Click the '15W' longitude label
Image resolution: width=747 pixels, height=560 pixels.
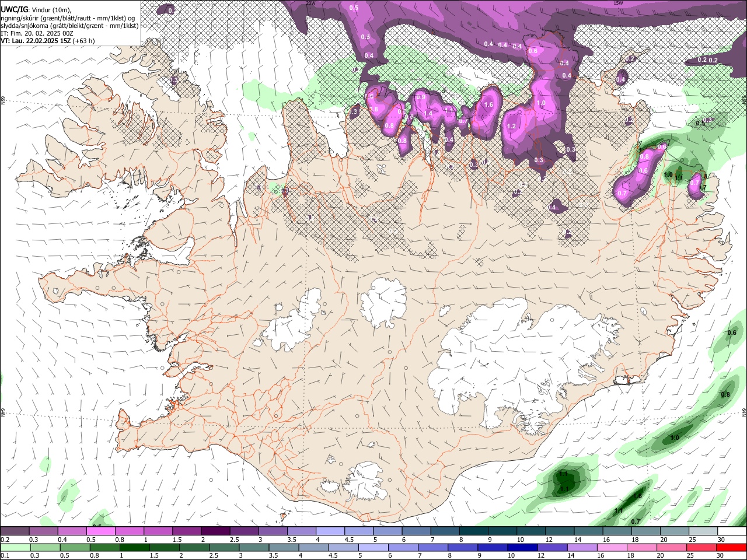tap(618, 3)
